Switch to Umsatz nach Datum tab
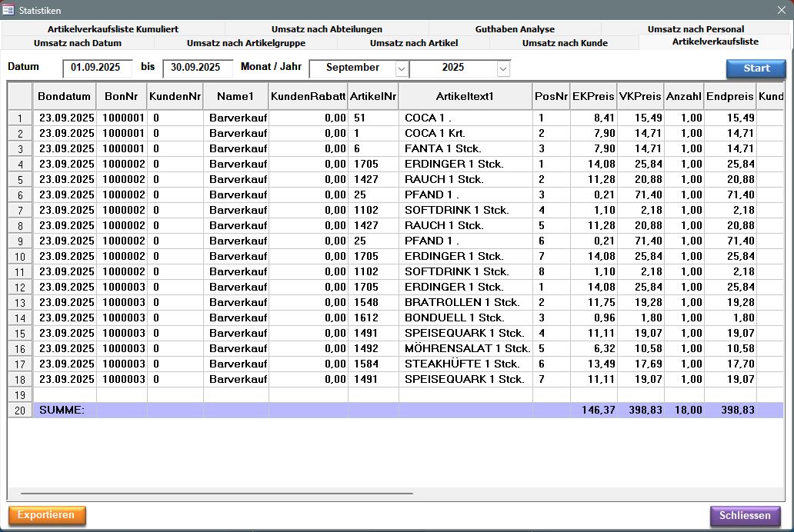The width and height of the screenshot is (794, 532). pos(78,43)
